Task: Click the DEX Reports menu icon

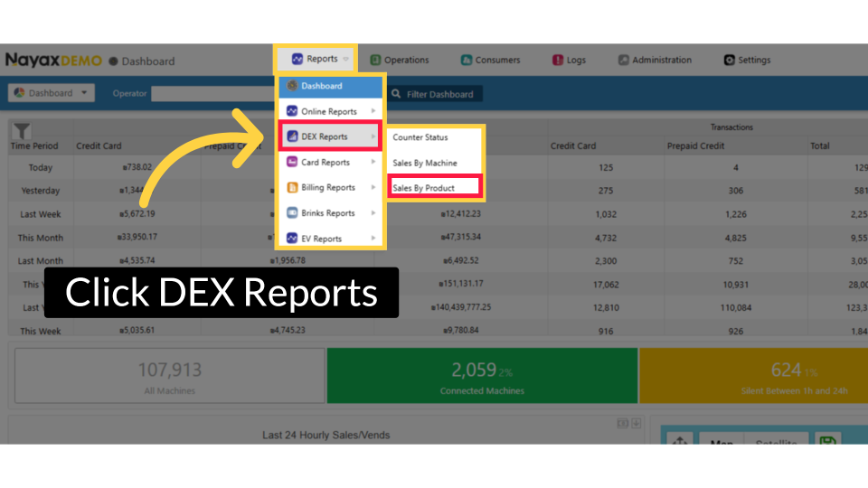Action: coord(292,137)
